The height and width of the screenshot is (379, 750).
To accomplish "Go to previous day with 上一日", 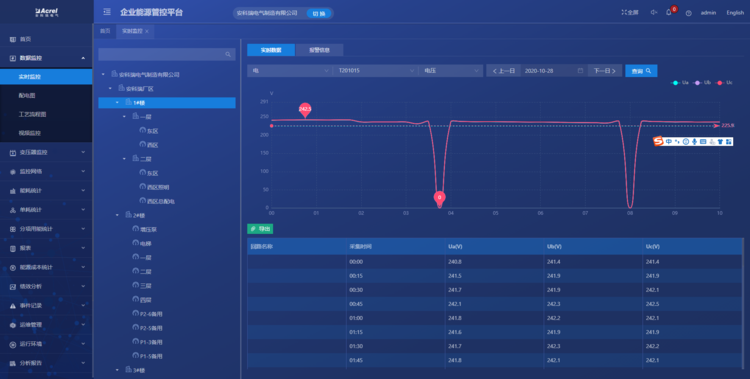I will click(504, 71).
